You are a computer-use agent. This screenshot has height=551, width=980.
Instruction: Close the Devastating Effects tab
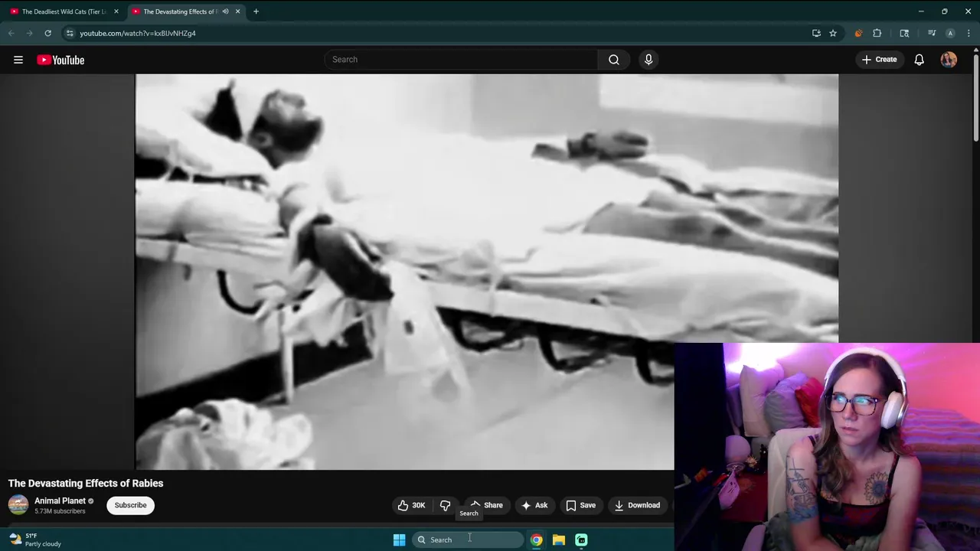237,11
